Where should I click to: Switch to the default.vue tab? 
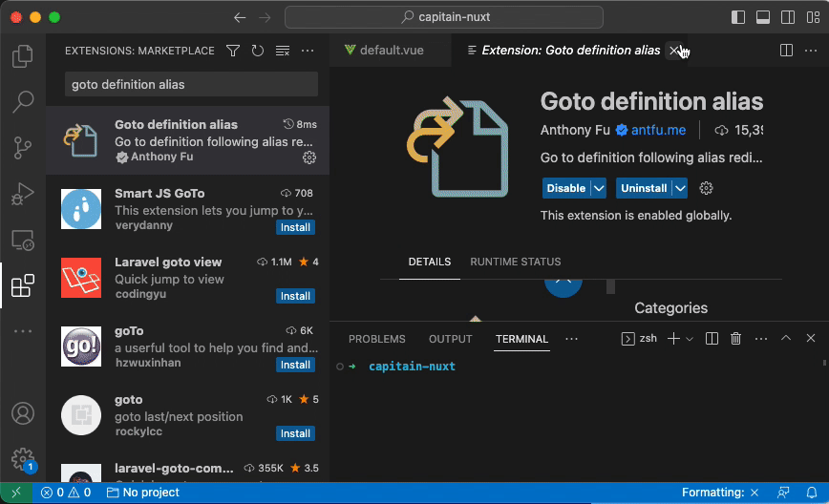pos(391,51)
